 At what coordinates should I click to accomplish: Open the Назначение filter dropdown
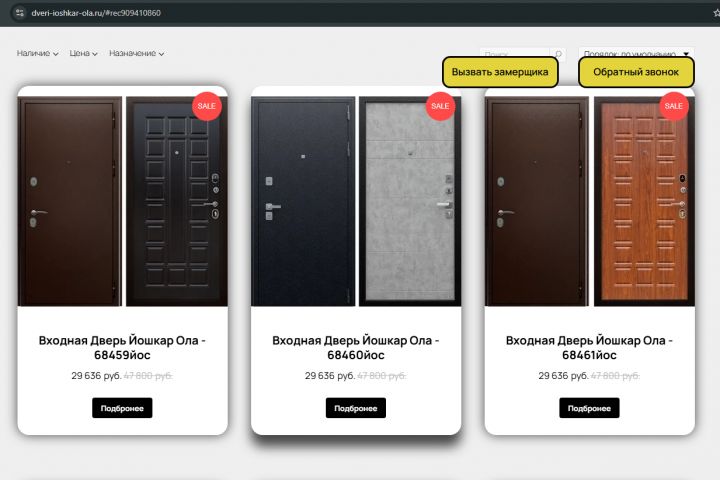(136, 53)
